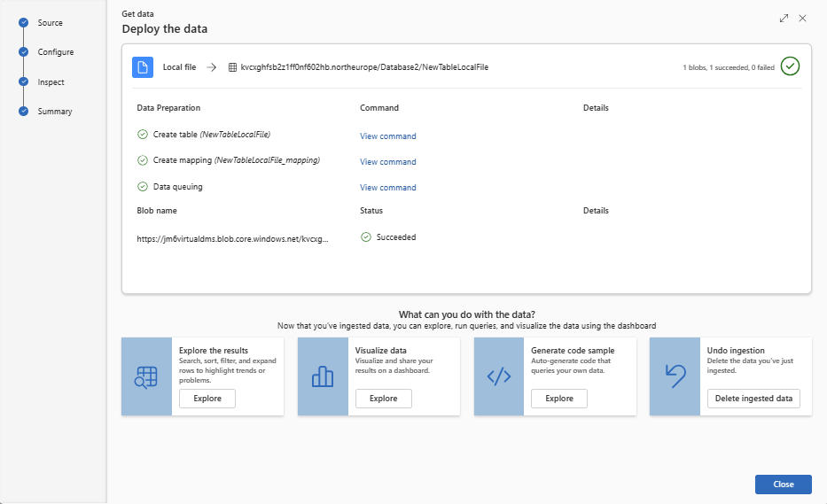This screenshot has width=827, height=504.
Task: Click the green ingestion success checkmark icon
Action: 791,67
